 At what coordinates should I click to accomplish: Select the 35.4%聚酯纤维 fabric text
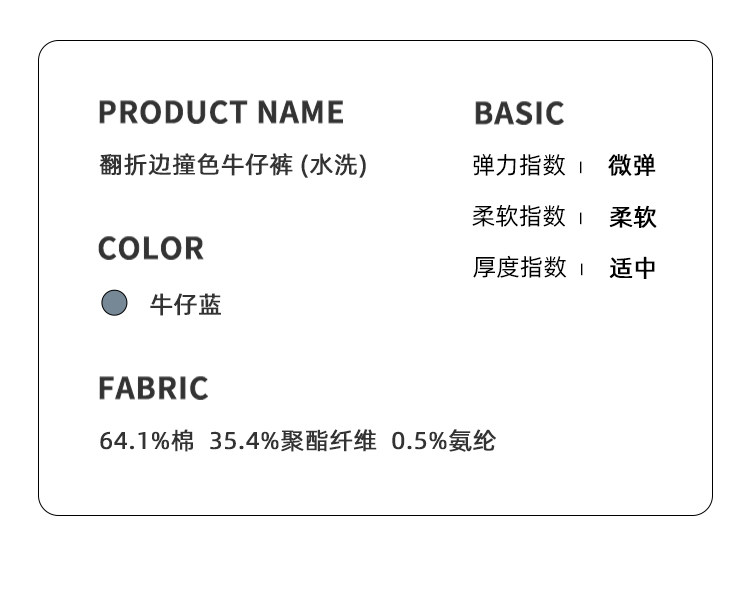(292, 441)
